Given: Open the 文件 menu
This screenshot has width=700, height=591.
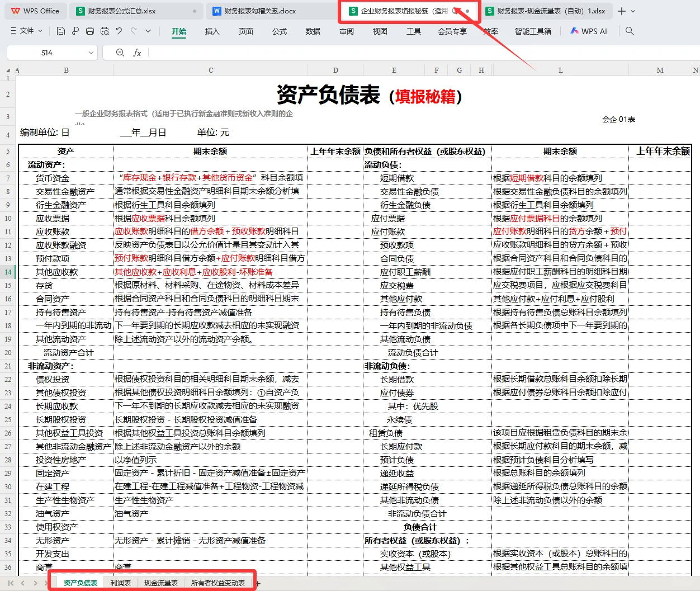Looking at the screenshot, I should pos(27,31).
